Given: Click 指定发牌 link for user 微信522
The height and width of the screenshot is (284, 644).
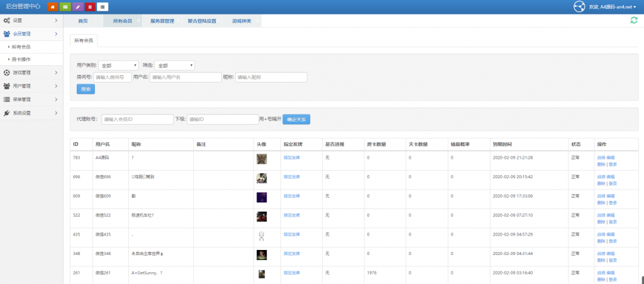Looking at the screenshot, I should [x=292, y=215].
